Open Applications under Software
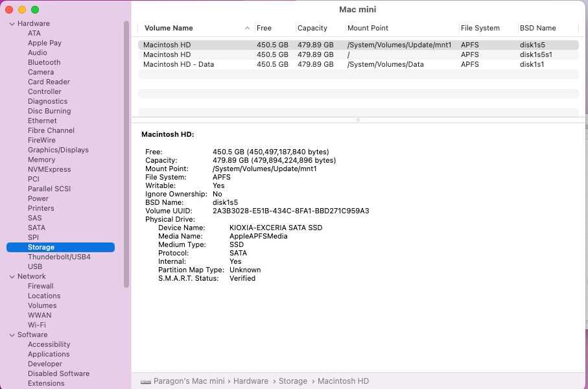The width and height of the screenshot is (588, 389). (x=49, y=354)
